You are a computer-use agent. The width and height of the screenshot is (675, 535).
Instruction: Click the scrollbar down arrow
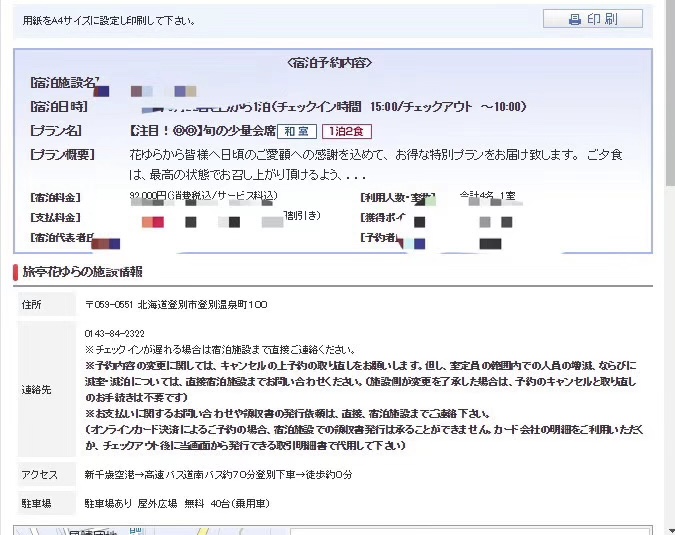pos(670,530)
